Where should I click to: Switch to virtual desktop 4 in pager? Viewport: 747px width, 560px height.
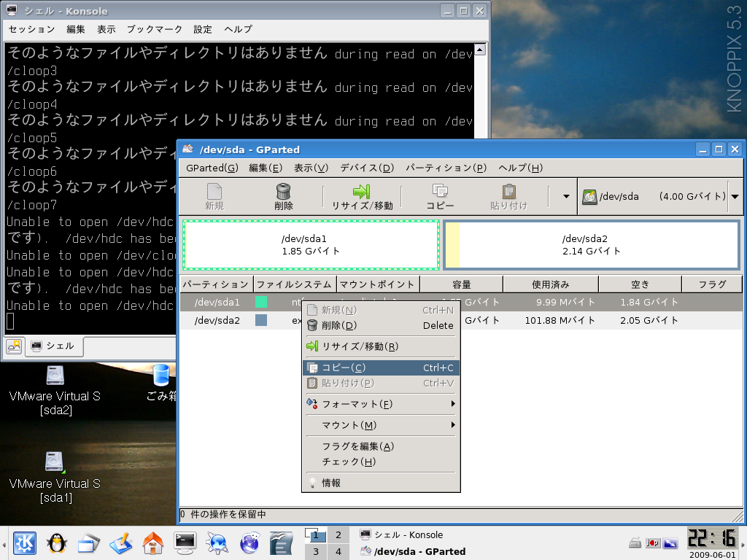(x=338, y=551)
